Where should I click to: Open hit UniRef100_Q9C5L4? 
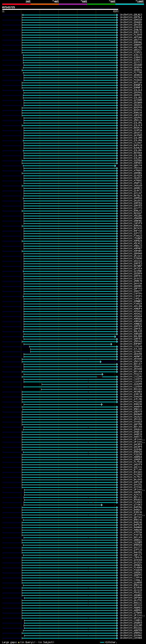[x=131, y=17]
